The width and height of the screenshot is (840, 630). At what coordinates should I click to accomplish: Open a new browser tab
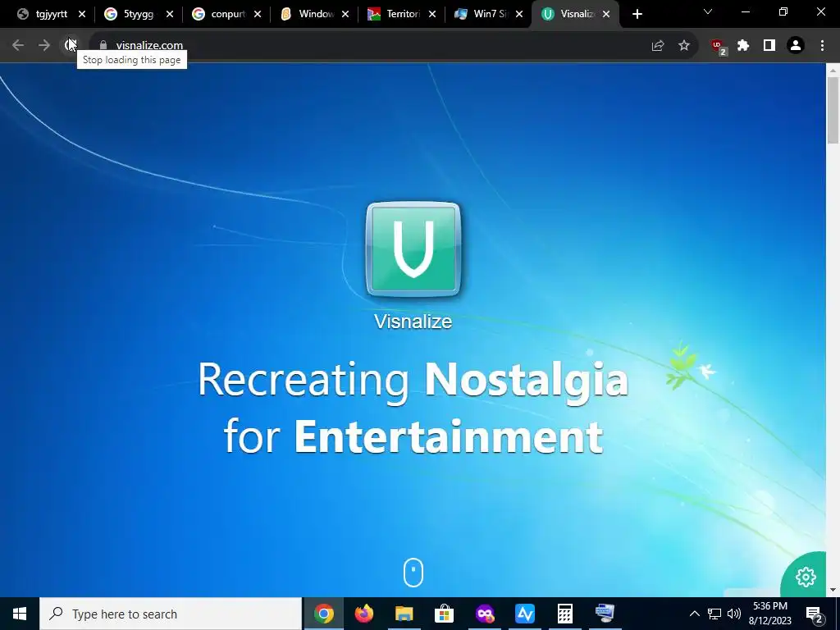637,14
